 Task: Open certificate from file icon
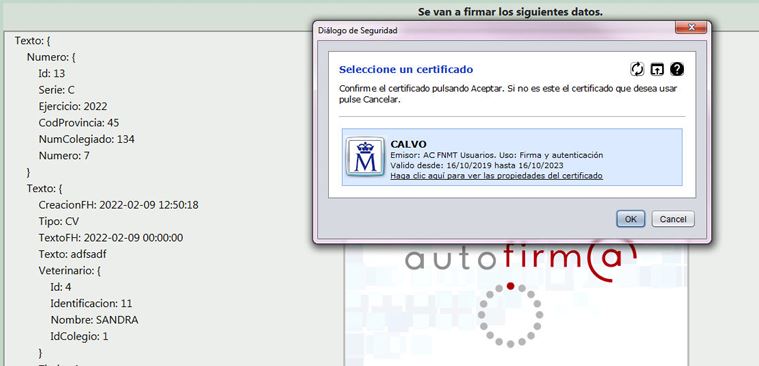[x=657, y=69]
